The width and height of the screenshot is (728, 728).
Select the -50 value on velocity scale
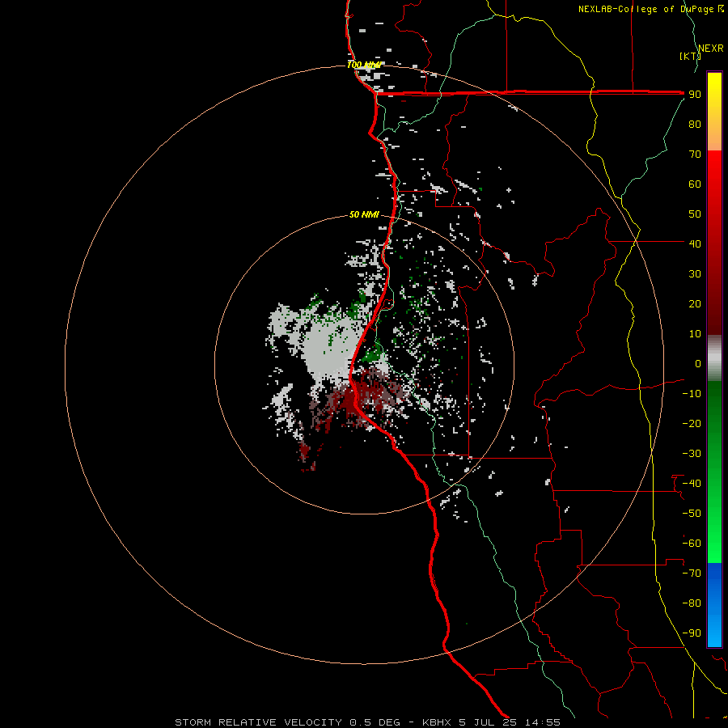point(692,514)
